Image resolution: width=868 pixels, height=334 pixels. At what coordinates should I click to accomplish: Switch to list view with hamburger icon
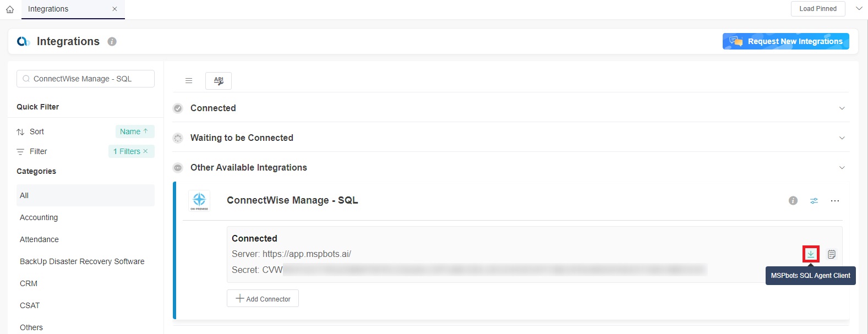[x=189, y=80]
